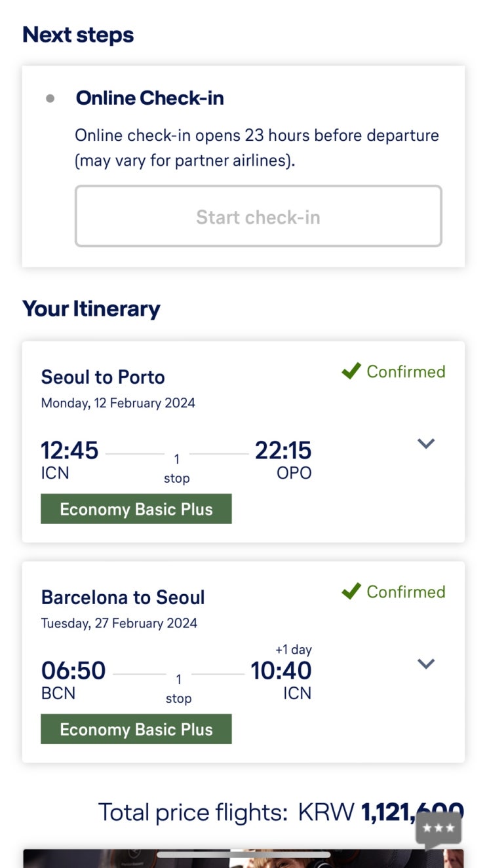Image resolution: width=487 pixels, height=868 pixels.
Task: Click the 22:15 OPO arrival time
Action: click(x=283, y=451)
